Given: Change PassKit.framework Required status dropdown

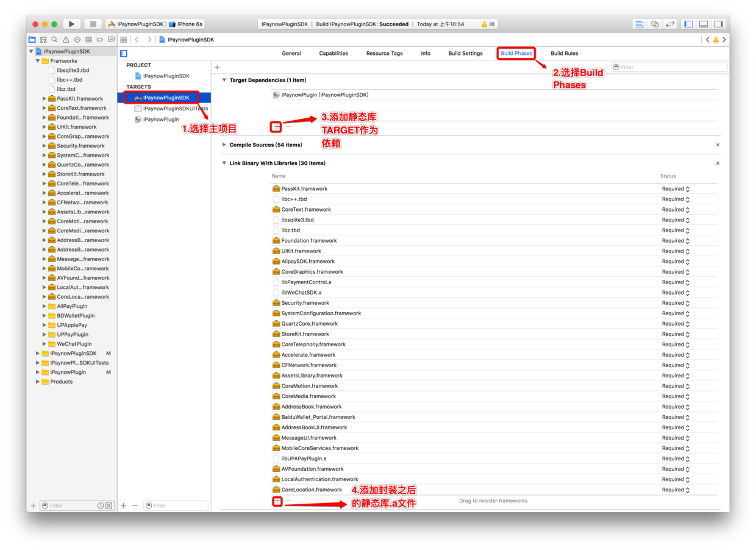Looking at the screenshot, I should (676, 189).
